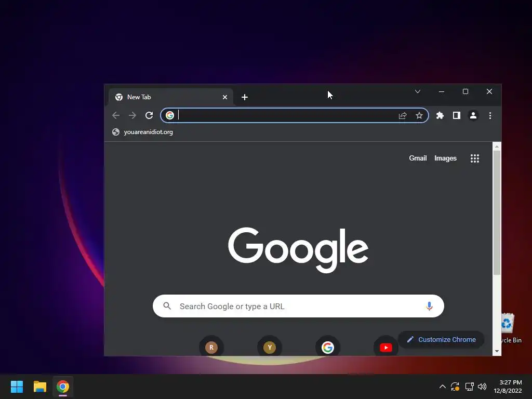Click the Google icon inside the address bar

pos(170,115)
